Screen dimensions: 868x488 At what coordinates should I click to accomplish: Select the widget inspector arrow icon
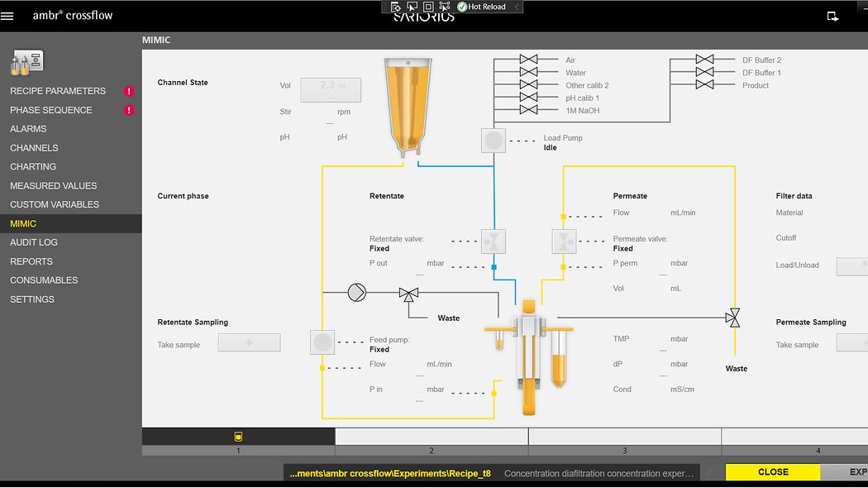(x=410, y=7)
